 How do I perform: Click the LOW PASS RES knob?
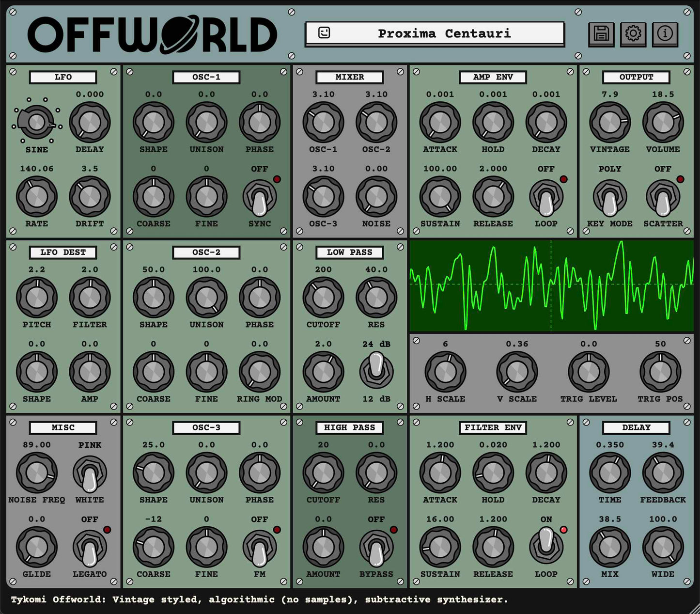pyautogui.click(x=376, y=298)
